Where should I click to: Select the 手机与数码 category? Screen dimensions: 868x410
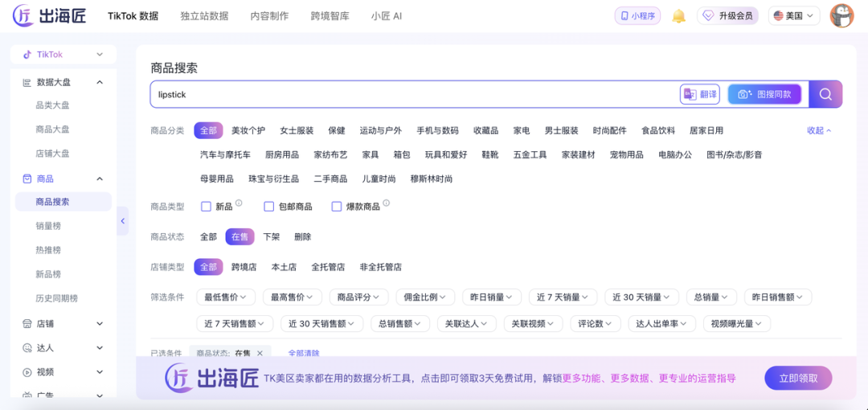(x=437, y=131)
